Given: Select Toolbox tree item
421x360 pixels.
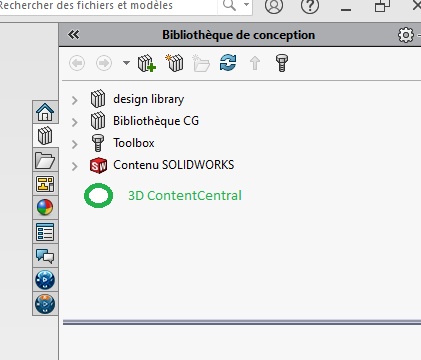Looking at the screenshot, I should tap(134, 143).
